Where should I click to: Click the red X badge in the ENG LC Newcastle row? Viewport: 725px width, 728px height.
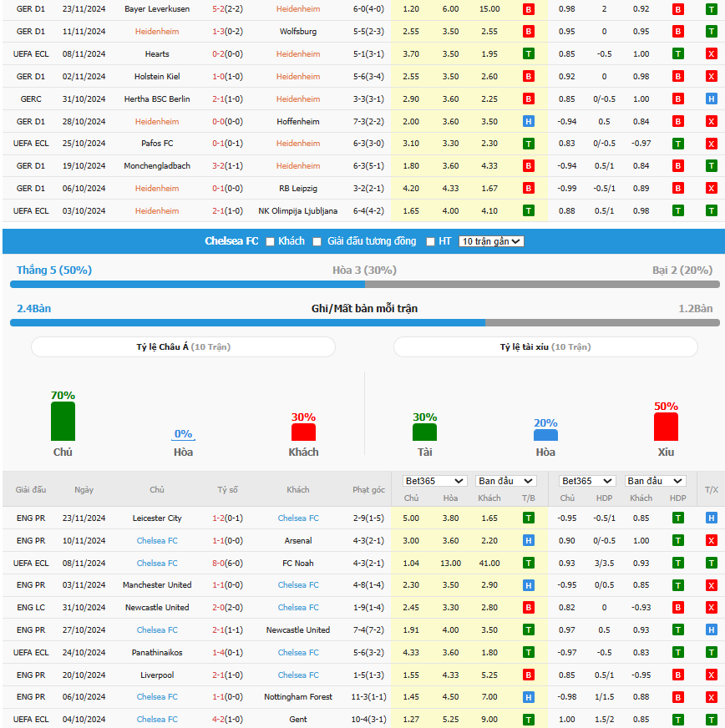click(711, 607)
